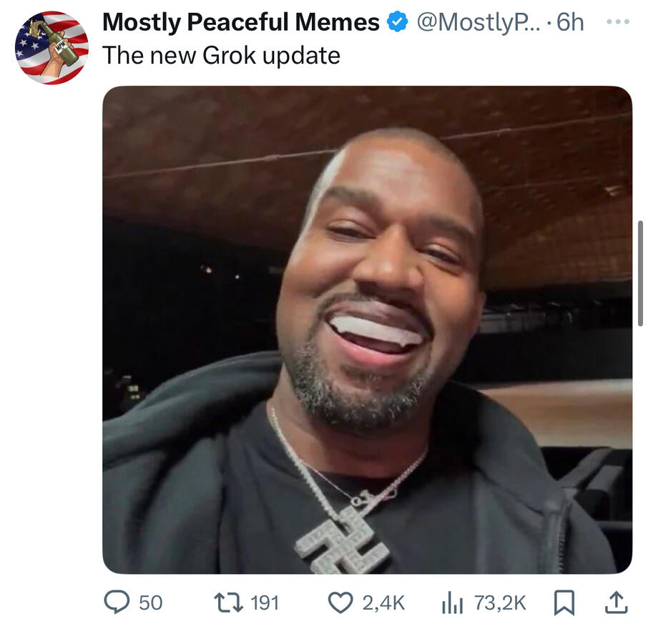This screenshot has height=644, width=648.
Task: Click the views bar chart icon
Action: [452, 603]
